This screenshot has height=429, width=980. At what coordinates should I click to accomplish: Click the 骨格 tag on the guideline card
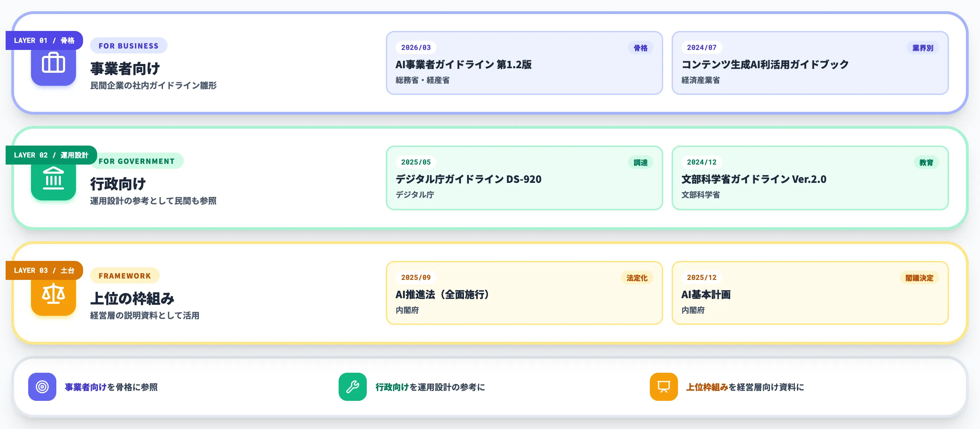click(640, 48)
